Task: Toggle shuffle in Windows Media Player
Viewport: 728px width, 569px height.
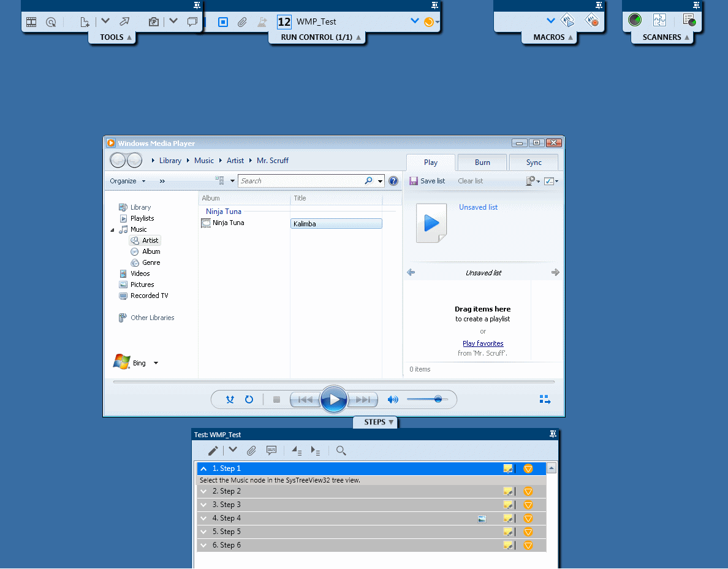Action: click(230, 400)
